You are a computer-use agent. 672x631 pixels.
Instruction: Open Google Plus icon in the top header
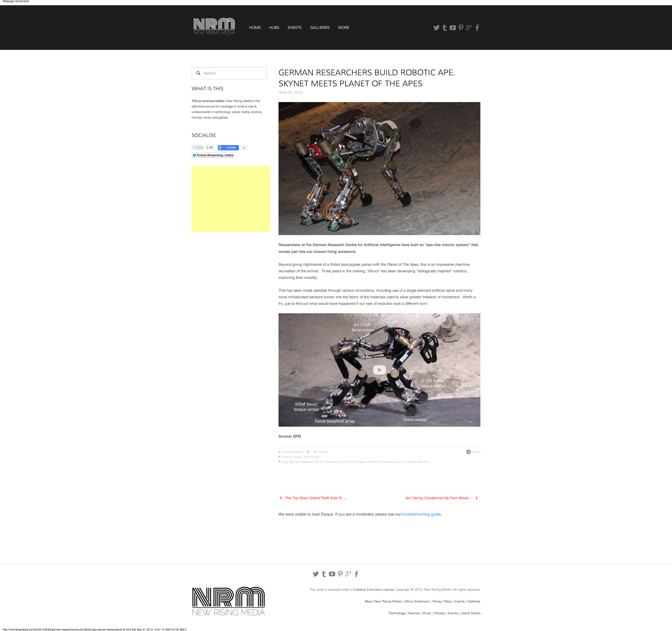[x=469, y=27]
